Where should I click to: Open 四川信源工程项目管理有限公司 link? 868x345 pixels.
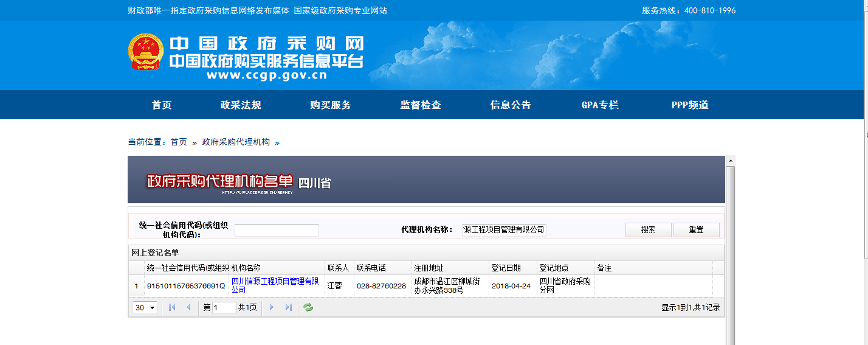(275, 285)
